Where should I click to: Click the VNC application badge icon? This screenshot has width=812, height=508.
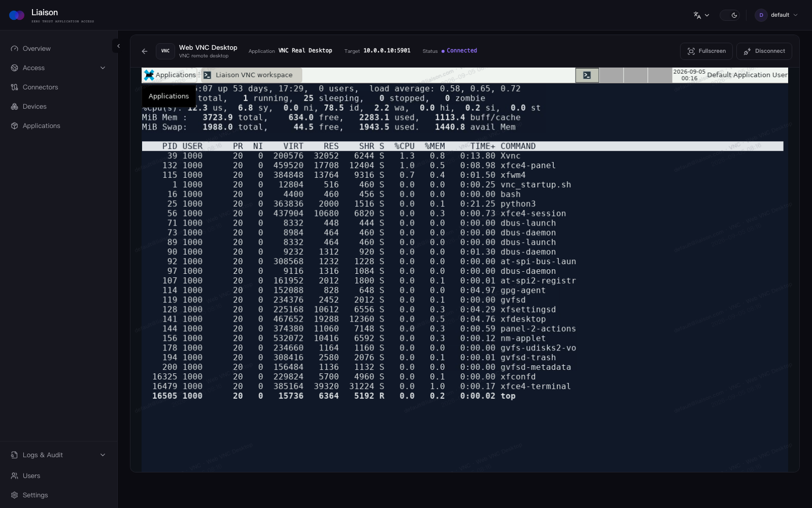coord(165,51)
